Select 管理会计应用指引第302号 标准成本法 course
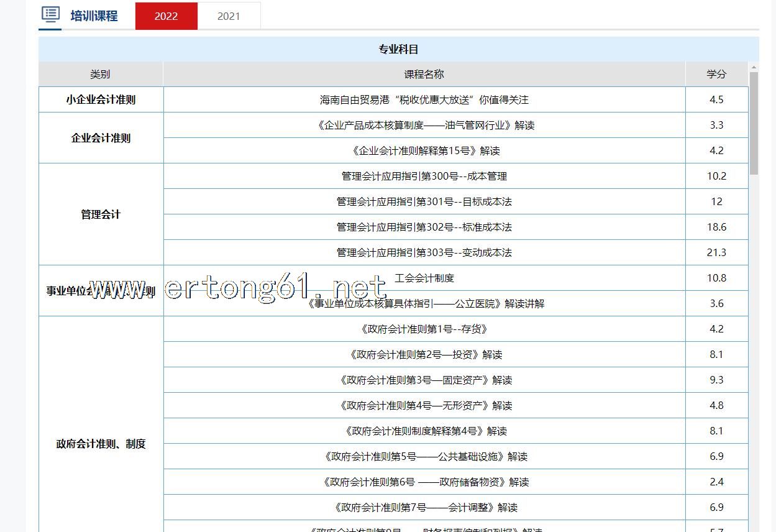 coord(424,227)
